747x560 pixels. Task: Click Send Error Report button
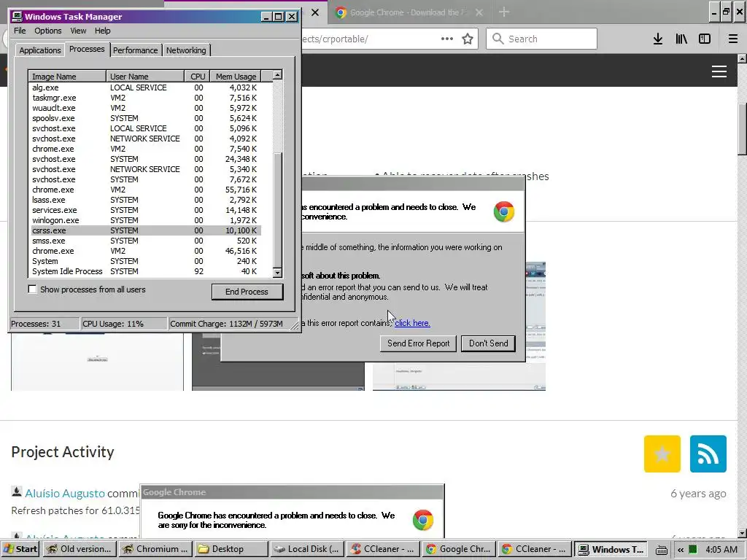tap(418, 343)
